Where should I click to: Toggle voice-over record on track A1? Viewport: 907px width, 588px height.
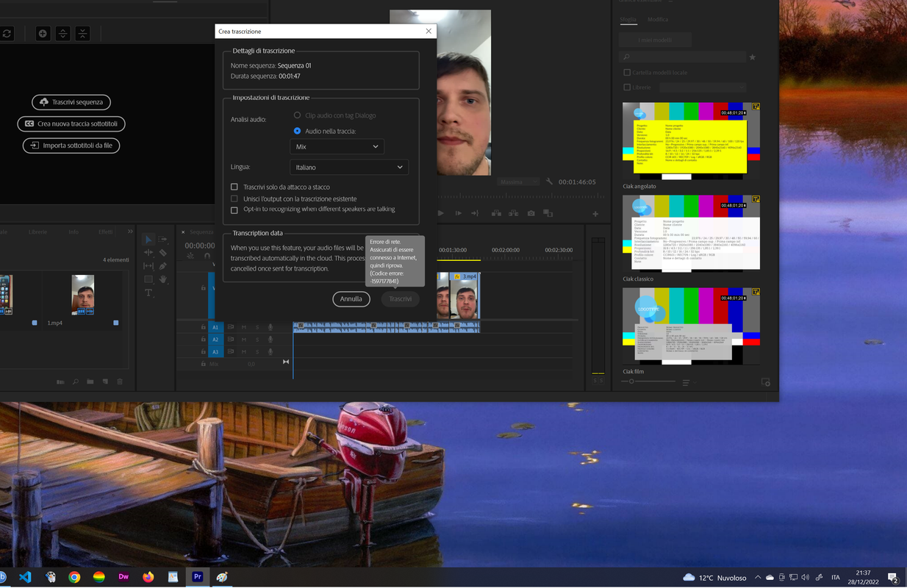point(270,327)
